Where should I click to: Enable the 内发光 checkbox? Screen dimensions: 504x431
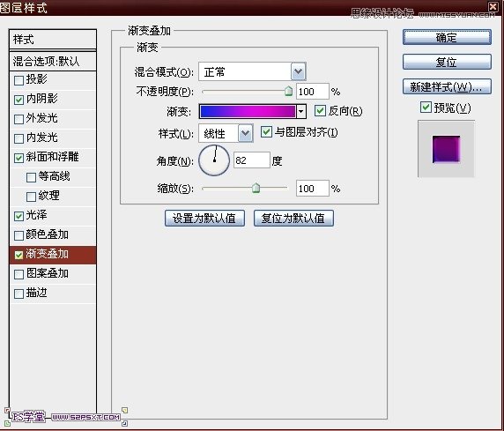click(x=19, y=138)
